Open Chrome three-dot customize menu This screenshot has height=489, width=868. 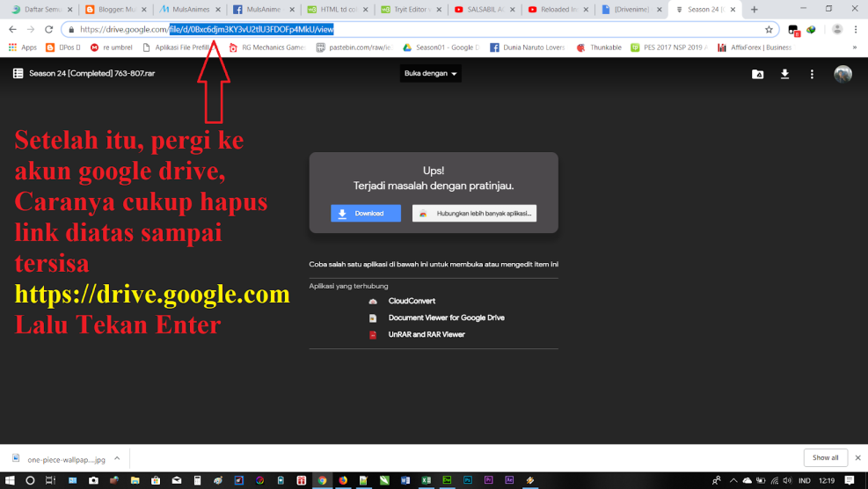(856, 30)
